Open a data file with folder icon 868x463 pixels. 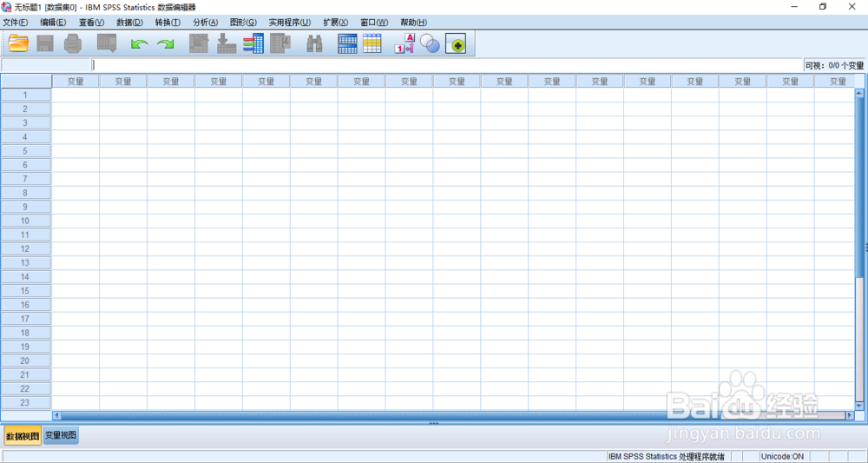coord(18,43)
